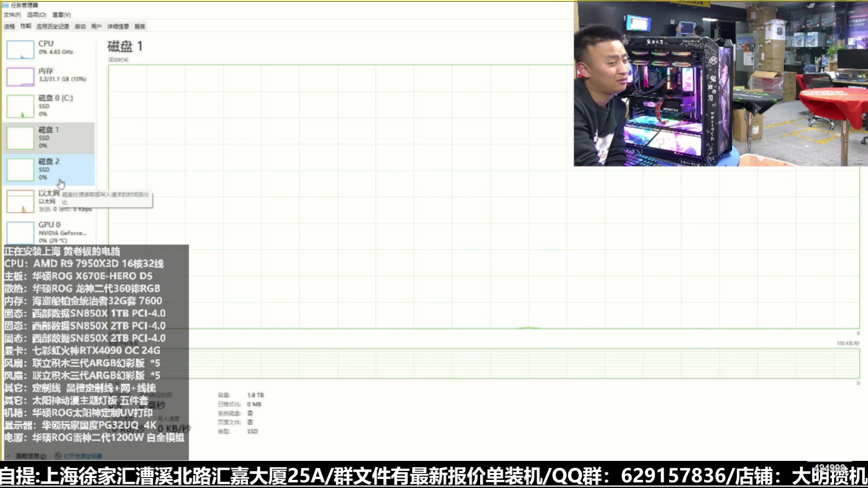The height and width of the screenshot is (488, 868).
Task: Select 磁盘 0 (C:) thumbnail graph
Action: 20,106
